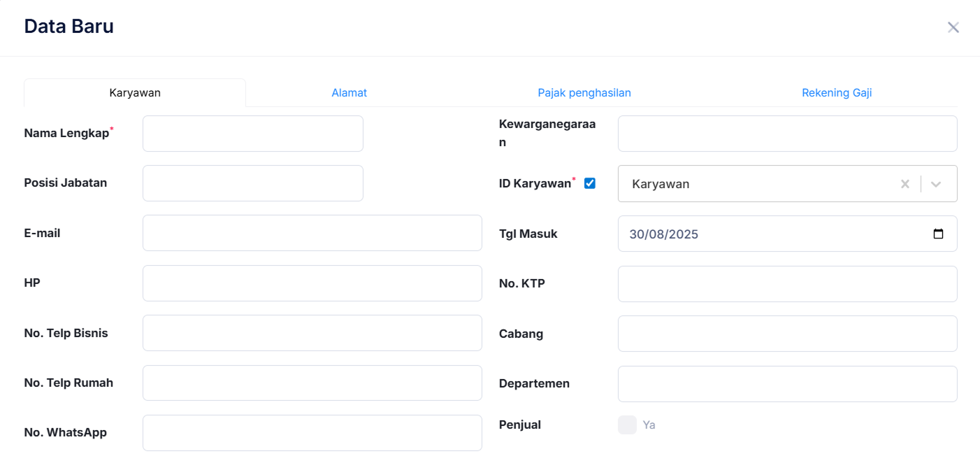980x456 pixels.
Task: Expand the ID Karyawan dropdown arrow
Action: pyautogui.click(x=936, y=184)
